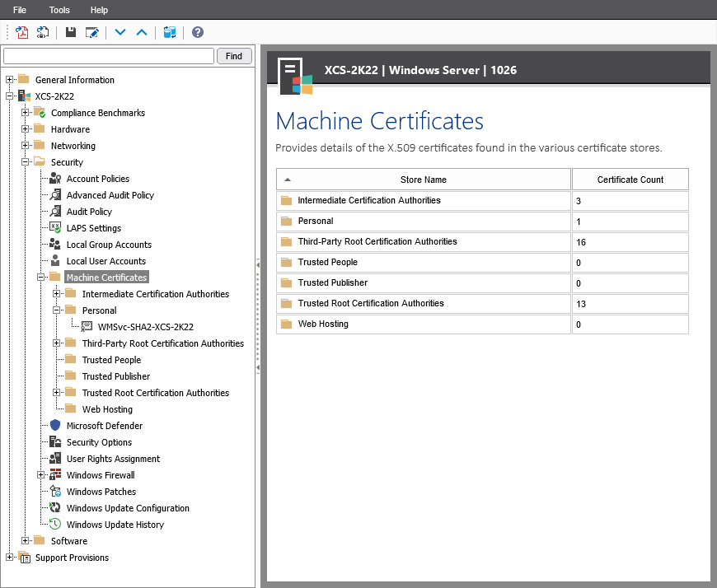Click the Store Name sort column header
Screen dimensions: 717x588
(423, 180)
